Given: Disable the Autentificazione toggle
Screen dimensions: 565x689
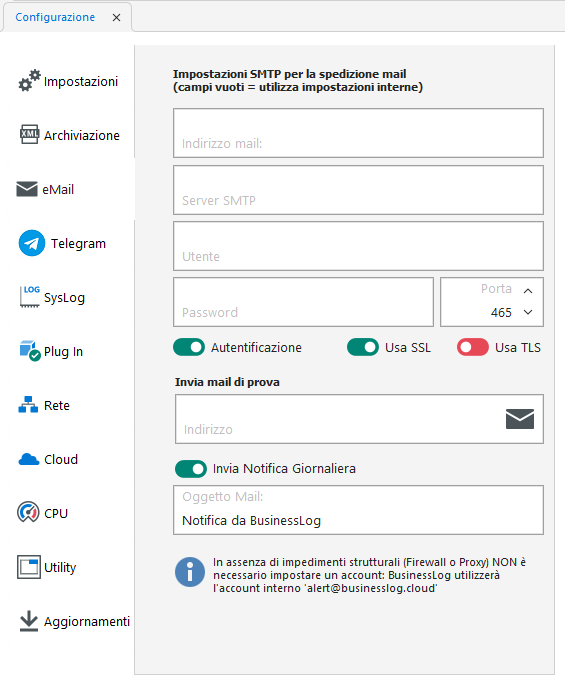Looking at the screenshot, I should [x=189, y=347].
